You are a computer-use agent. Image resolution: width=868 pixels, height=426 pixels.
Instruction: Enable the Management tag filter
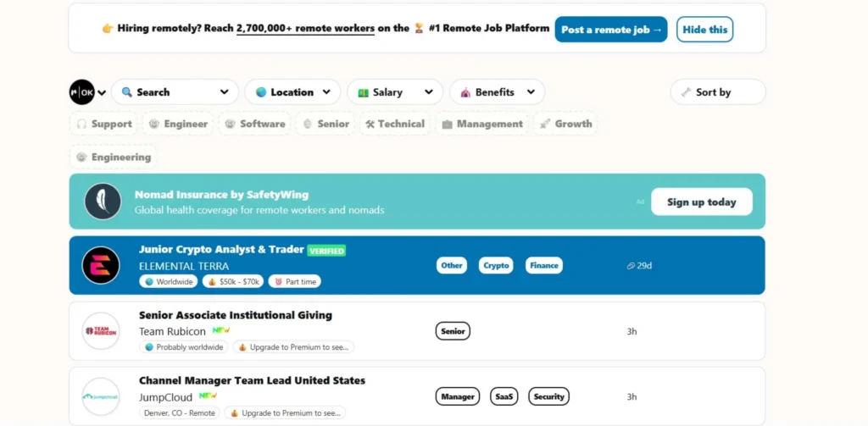[x=481, y=124]
